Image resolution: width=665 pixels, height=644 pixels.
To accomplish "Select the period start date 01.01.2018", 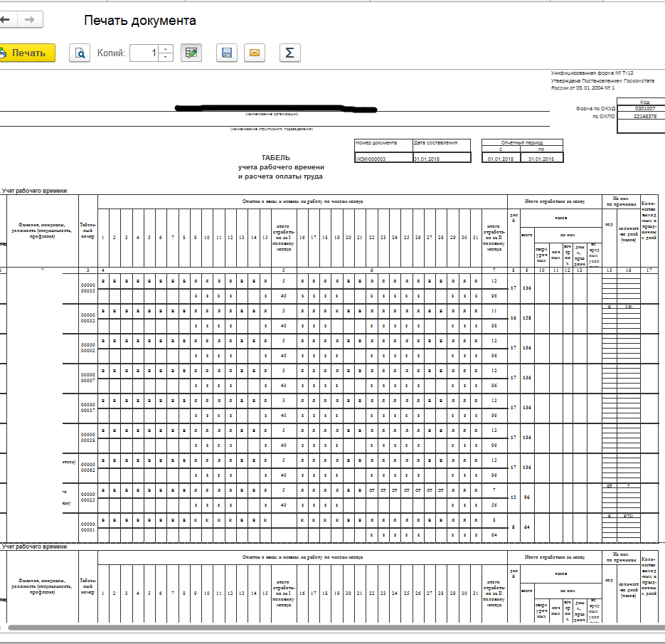I will pyautogui.click(x=501, y=158).
